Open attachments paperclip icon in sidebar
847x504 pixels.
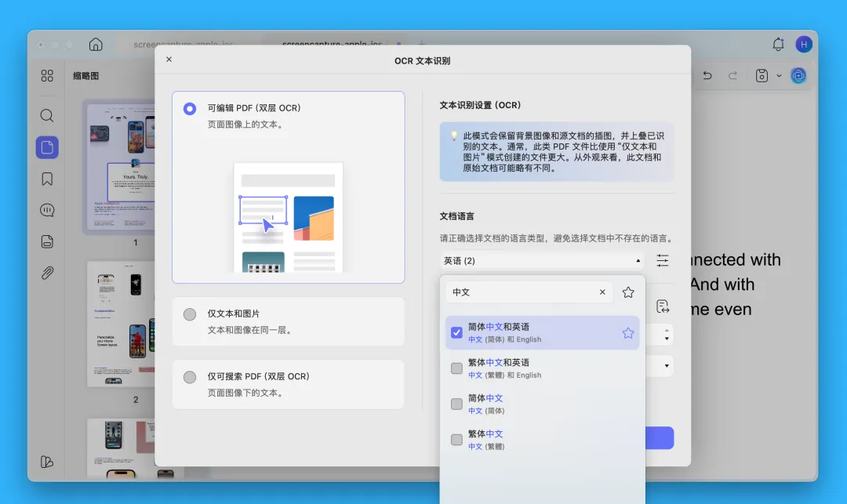coord(47,273)
